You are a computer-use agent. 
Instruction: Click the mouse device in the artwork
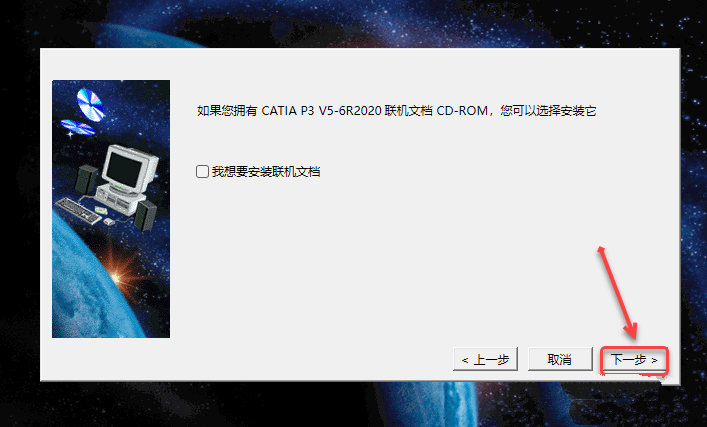[x=109, y=221]
